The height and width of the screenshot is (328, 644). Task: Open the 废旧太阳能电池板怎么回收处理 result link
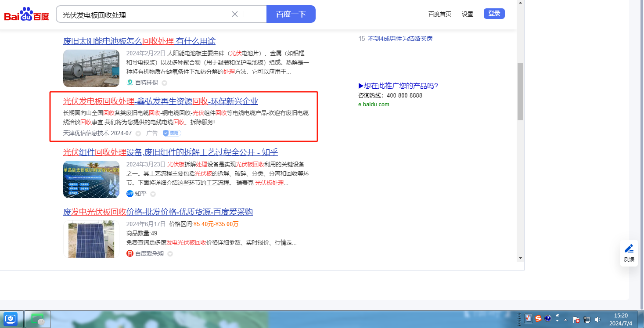139,41
